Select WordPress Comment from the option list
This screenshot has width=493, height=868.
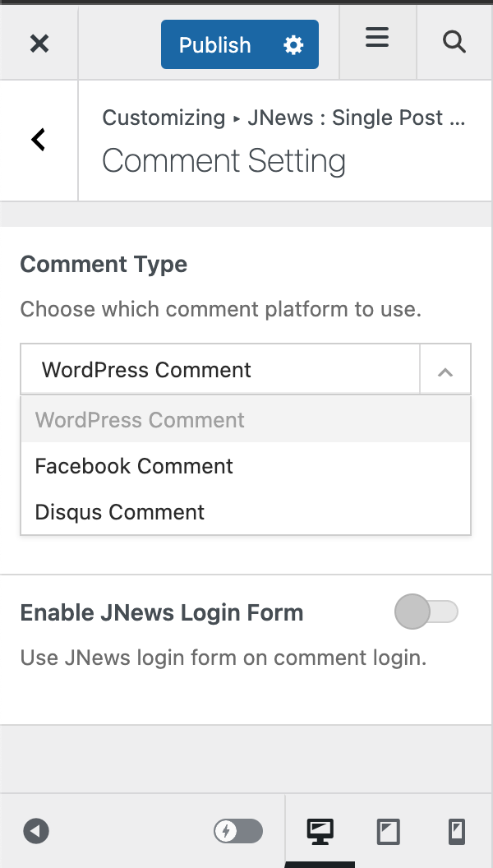[140, 420]
